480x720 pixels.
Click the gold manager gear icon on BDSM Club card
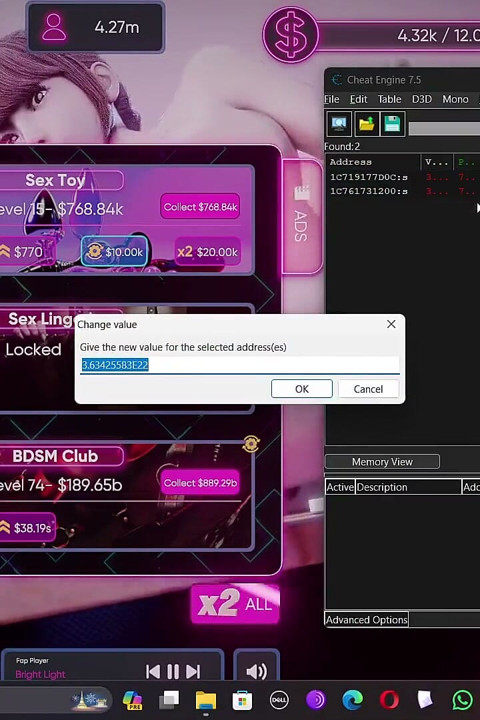tap(251, 444)
